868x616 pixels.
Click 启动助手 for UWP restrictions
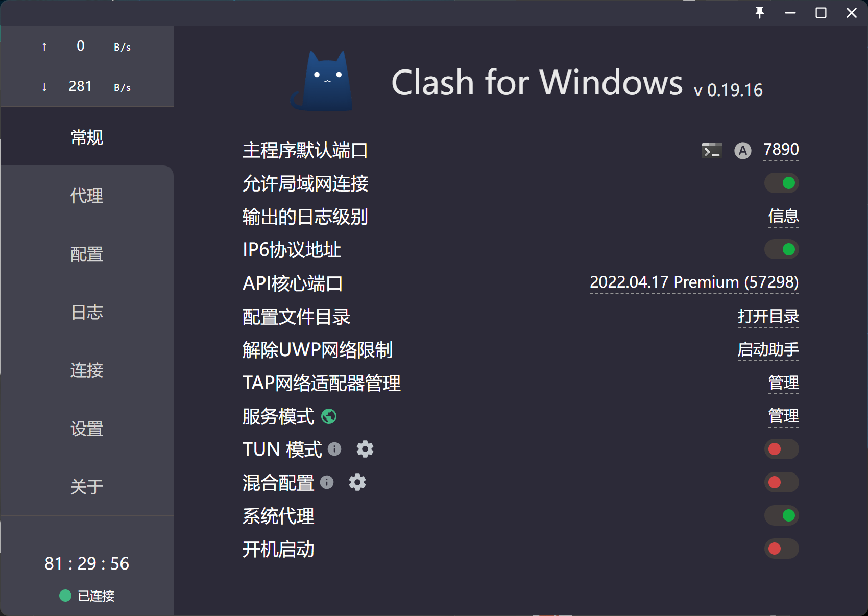(768, 350)
